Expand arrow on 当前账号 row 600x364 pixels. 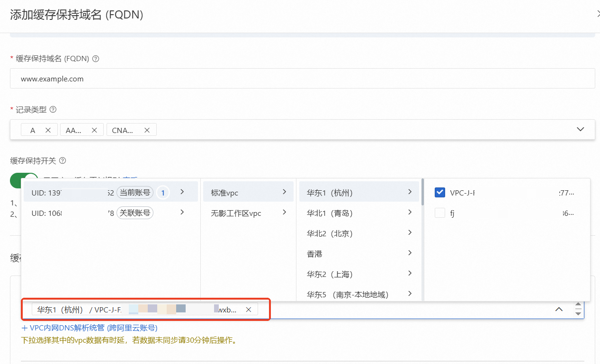coord(182,192)
